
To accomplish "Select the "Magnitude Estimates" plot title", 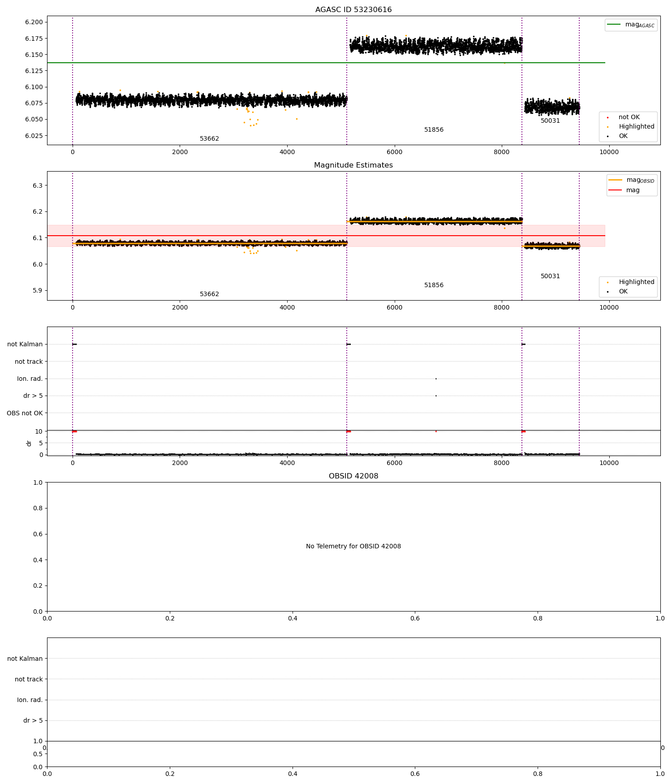I will [x=353, y=165].
